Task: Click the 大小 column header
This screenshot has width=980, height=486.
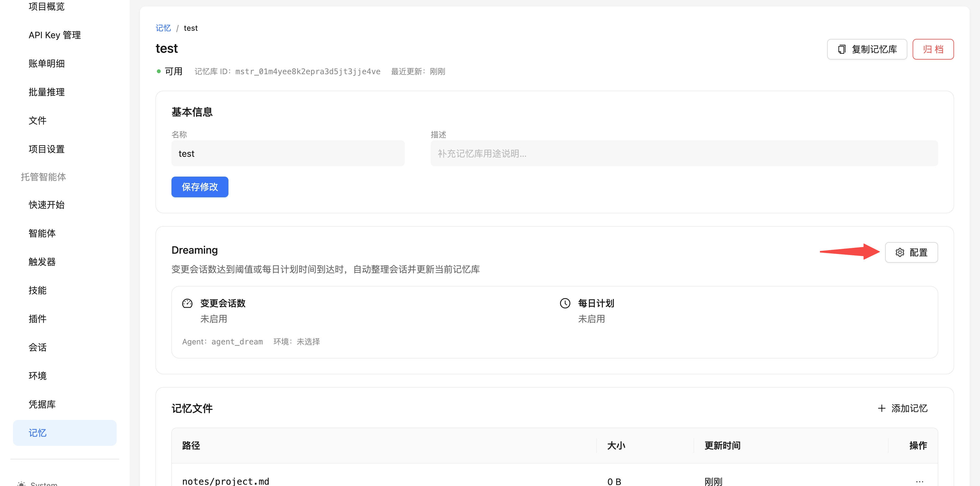Action: tap(616, 446)
